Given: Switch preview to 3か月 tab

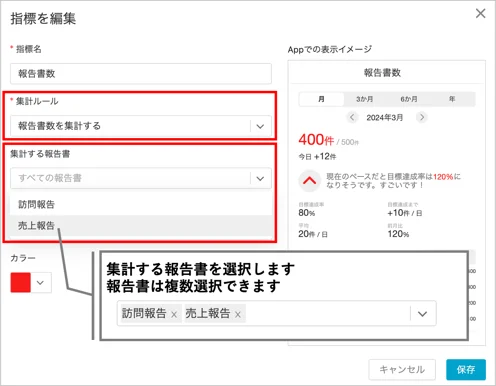Looking at the screenshot, I should [x=364, y=99].
